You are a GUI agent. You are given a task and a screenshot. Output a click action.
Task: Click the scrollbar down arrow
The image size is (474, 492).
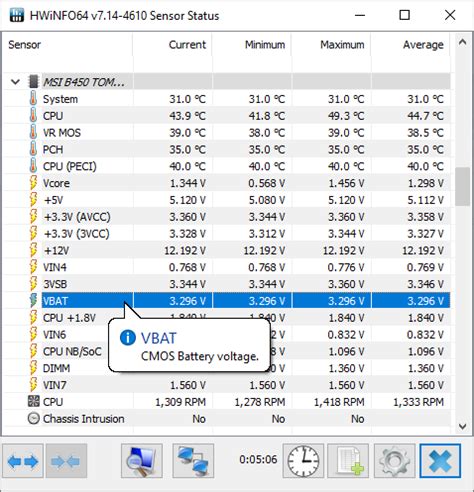(x=462, y=426)
